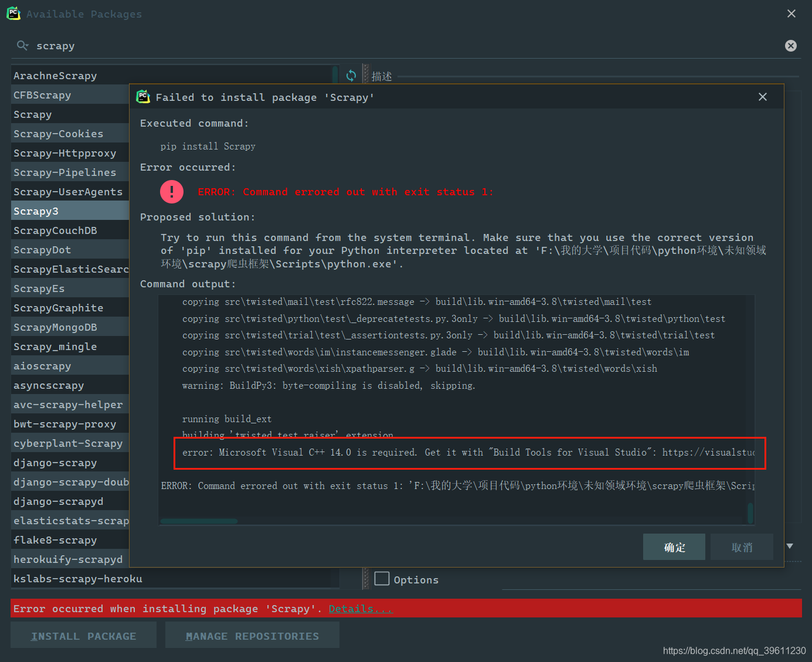This screenshot has height=662, width=812.
Task: Click the command output vertical scrollbar
Action: [750, 513]
